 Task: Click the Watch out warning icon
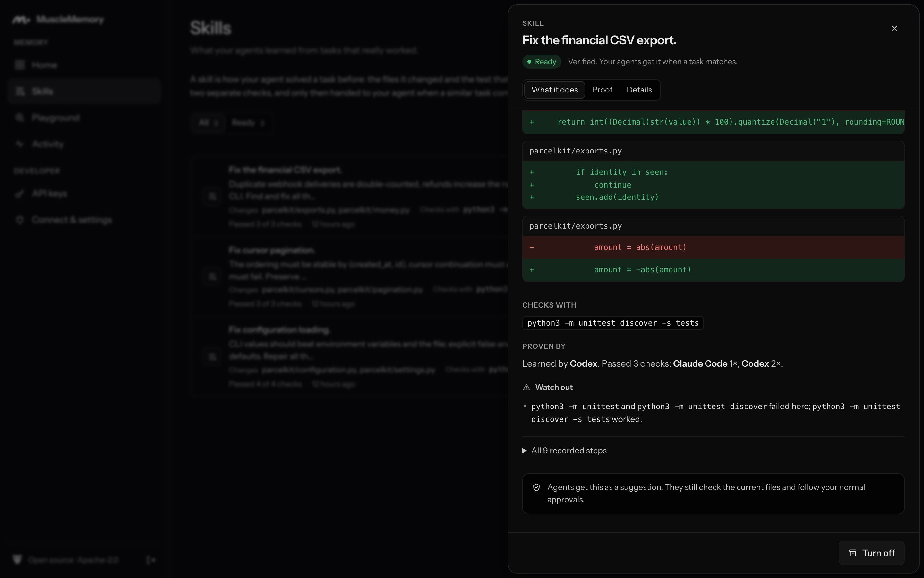point(526,387)
